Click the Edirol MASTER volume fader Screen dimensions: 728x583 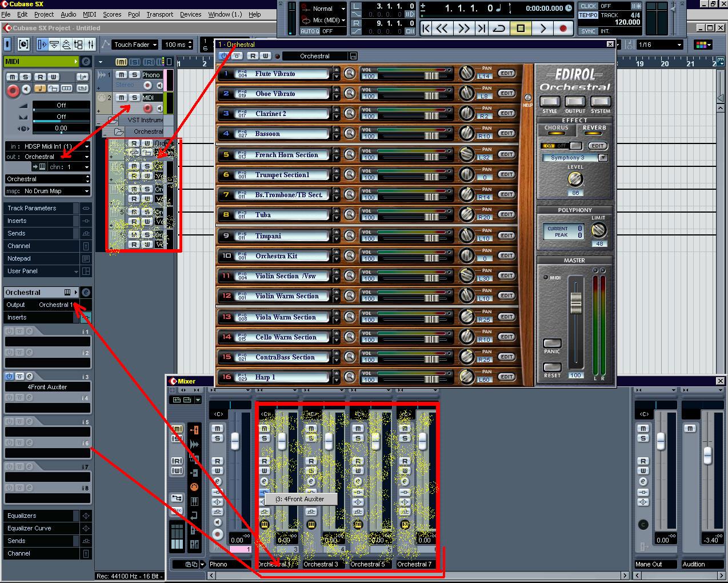[x=576, y=302]
